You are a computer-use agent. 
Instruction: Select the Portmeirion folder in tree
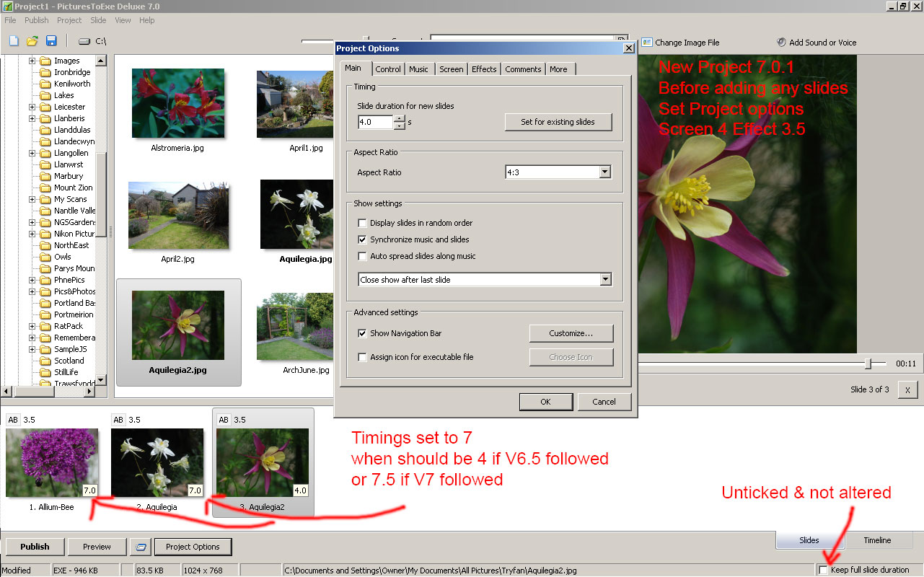click(x=74, y=314)
